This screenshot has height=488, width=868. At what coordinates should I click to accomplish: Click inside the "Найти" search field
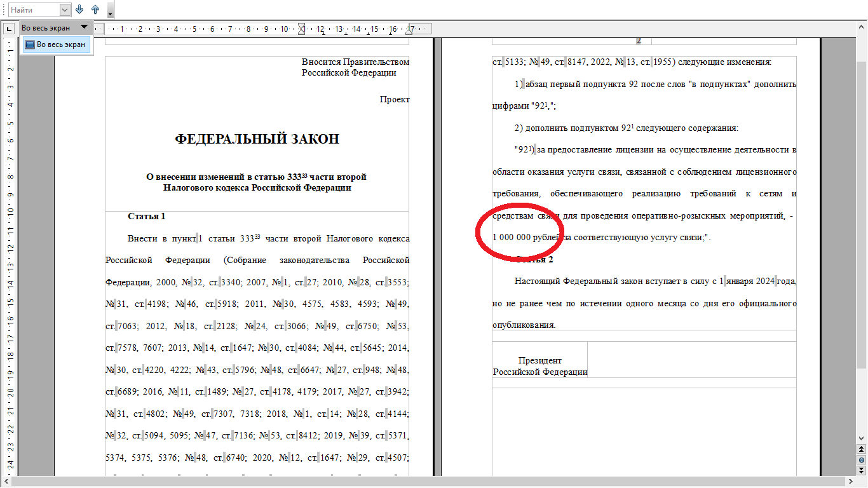tap(33, 10)
